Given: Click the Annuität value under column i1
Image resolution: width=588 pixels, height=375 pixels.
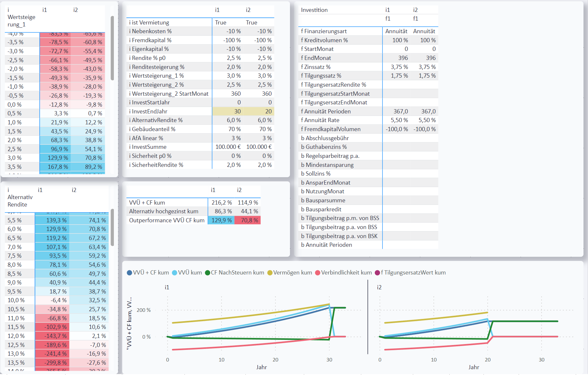Looking at the screenshot, I should (396, 31).
